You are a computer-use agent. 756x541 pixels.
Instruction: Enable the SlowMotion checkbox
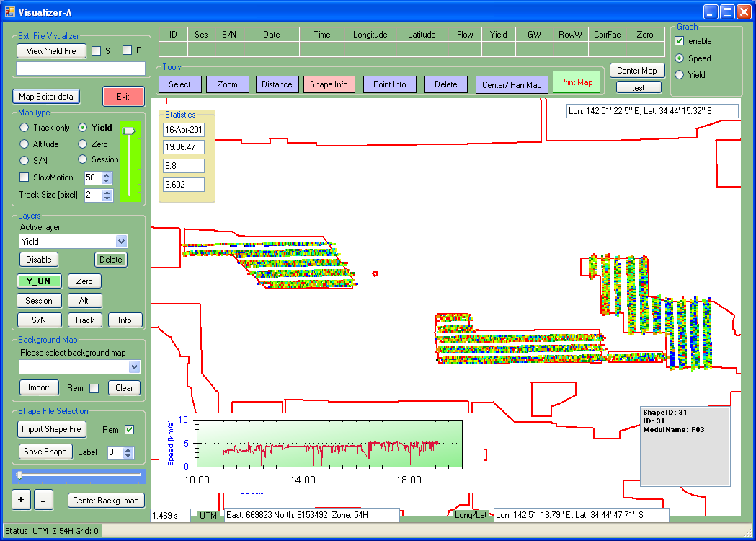[x=25, y=177]
